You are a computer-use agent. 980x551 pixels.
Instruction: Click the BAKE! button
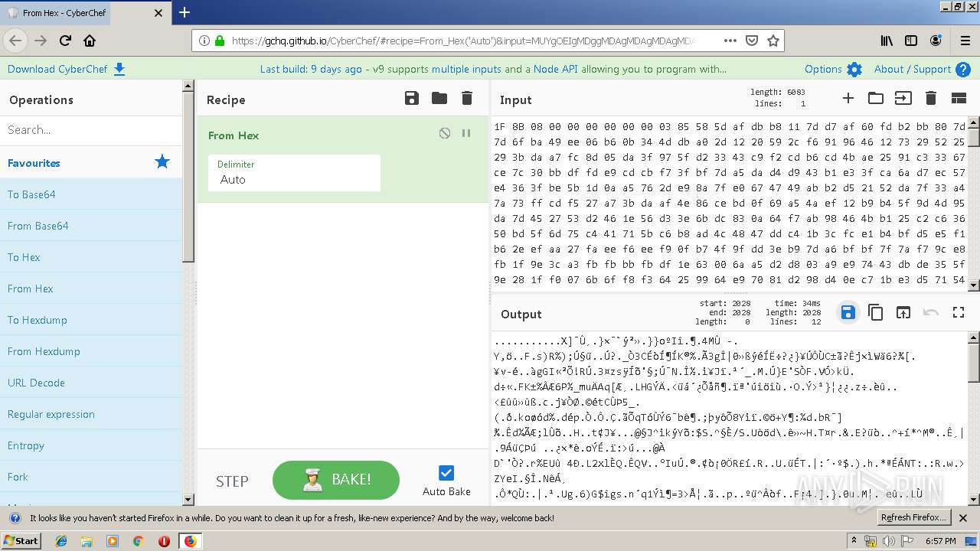(336, 480)
